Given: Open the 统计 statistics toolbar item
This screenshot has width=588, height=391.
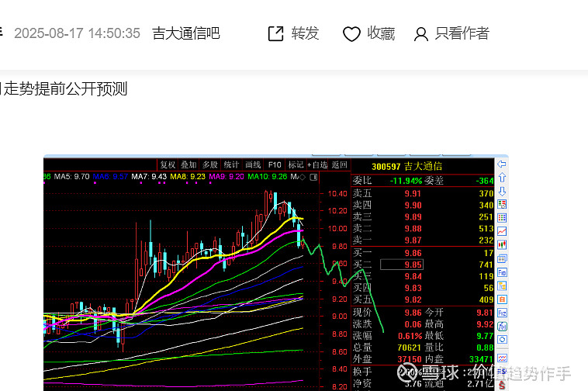Looking at the screenshot, I should [x=231, y=165].
